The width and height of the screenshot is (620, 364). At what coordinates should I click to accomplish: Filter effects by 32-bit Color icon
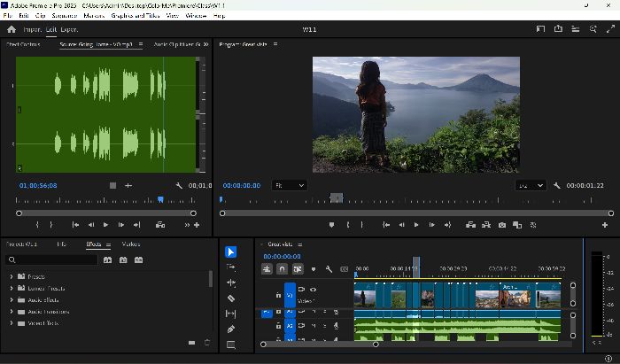123,259
